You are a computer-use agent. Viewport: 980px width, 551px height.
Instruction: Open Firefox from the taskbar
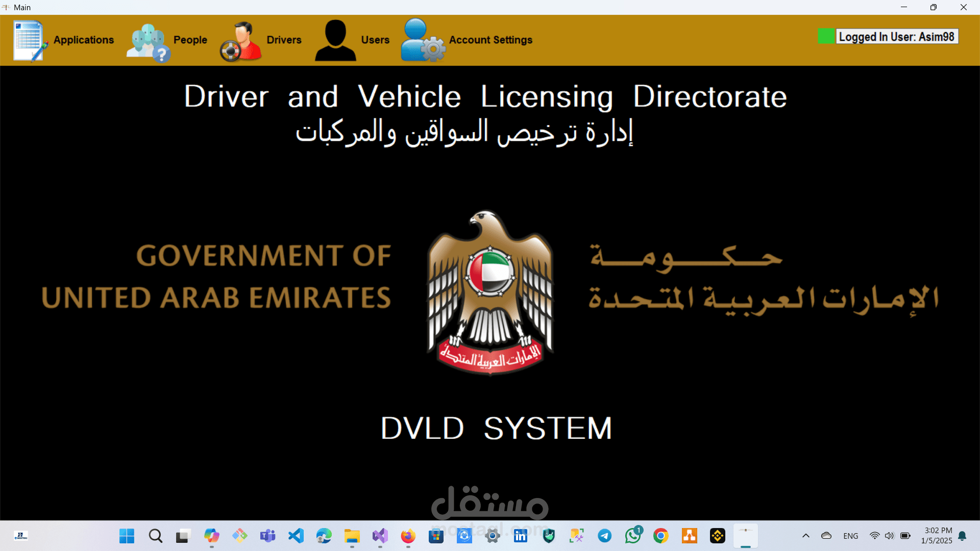[408, 536]
